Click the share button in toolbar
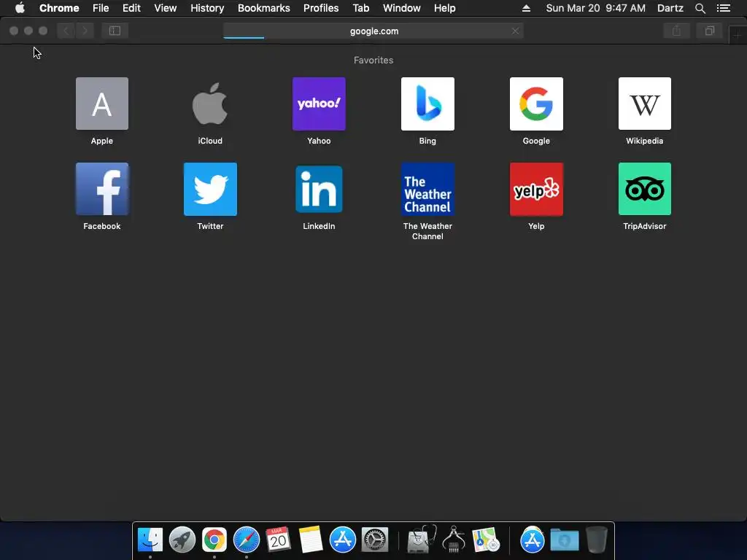 click(676, 31)
